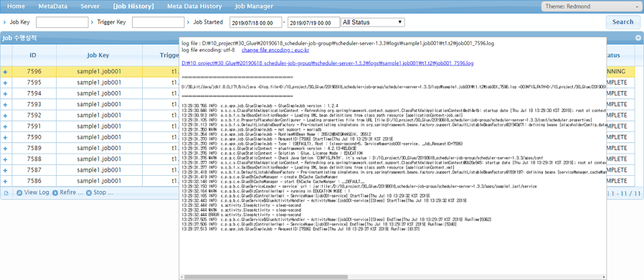Click the Job Started start date field
The width and height of the screenshot is (644, 280).
pos(255,22)
